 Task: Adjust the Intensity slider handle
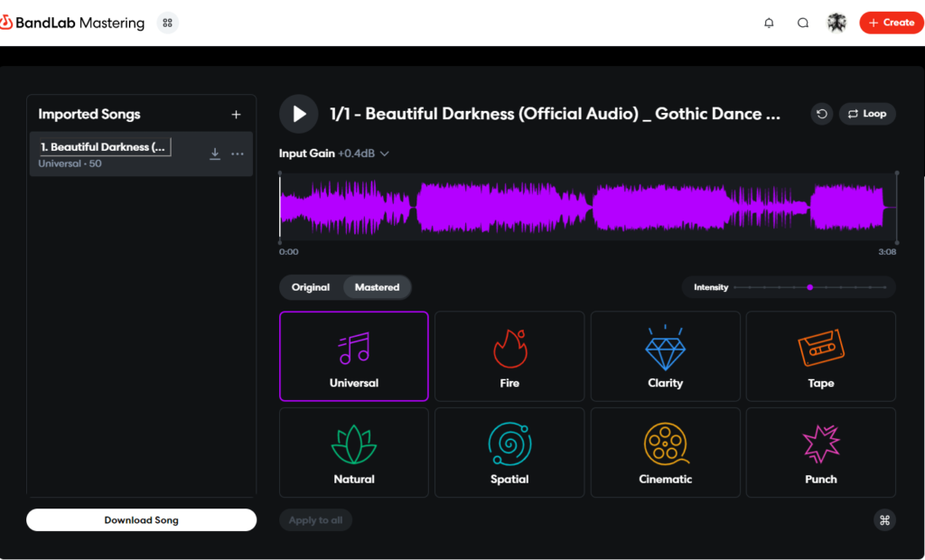(x=810, y=287)
